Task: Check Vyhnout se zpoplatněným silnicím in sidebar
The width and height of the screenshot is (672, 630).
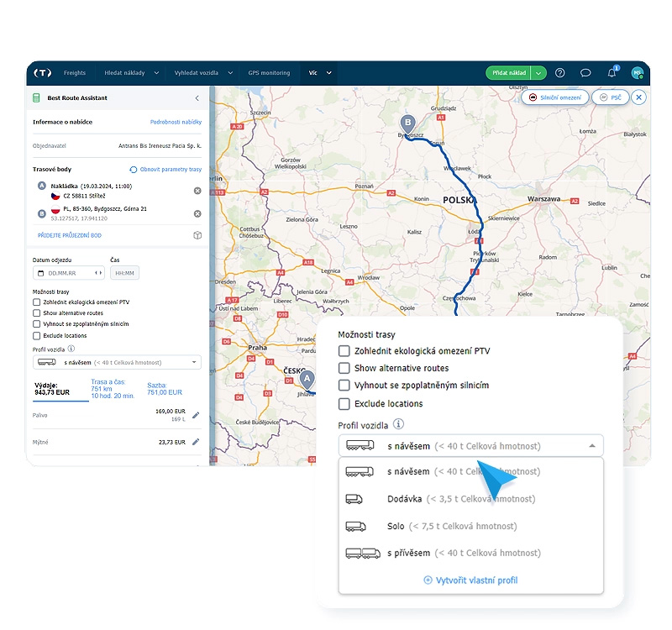Action: click(x=36, y=324)
